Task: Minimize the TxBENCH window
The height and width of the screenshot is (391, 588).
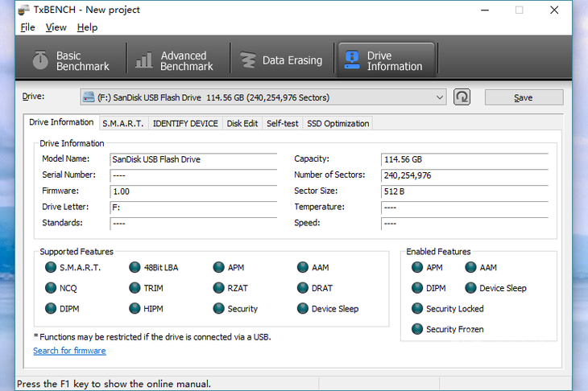Action: click(485, 10)
